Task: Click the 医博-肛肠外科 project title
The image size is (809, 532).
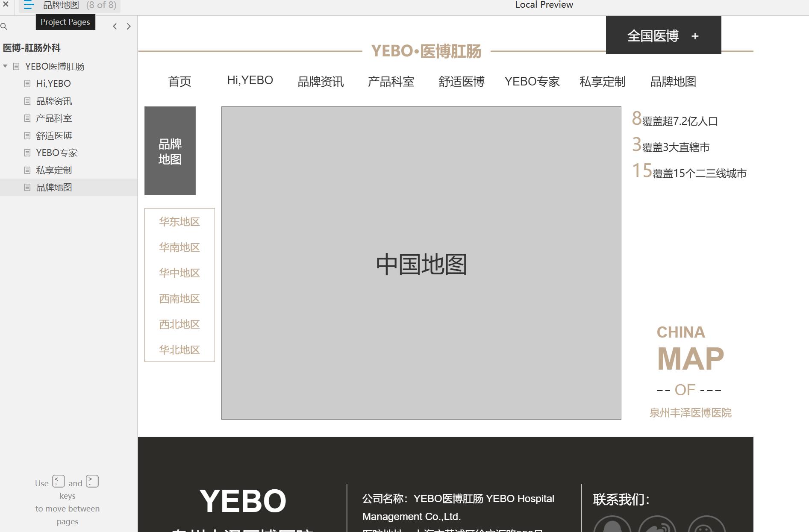Action: [x=32, y=48]
